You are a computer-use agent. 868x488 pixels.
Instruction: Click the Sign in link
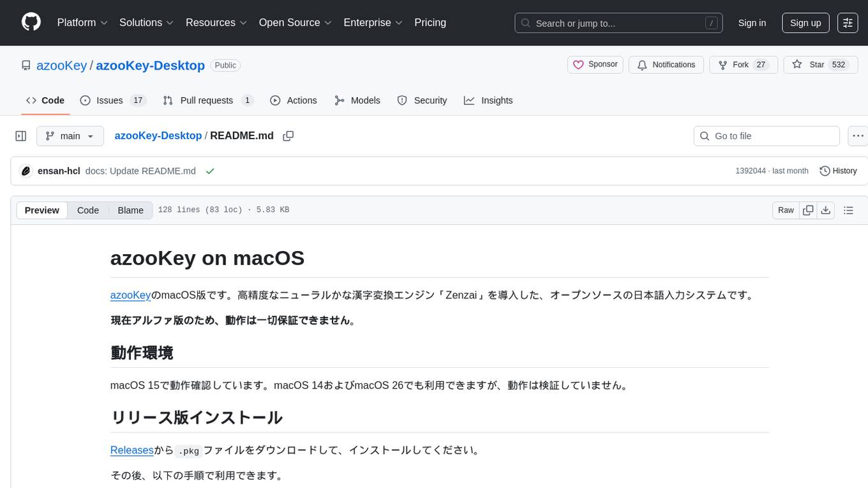[x=752, y=23]
